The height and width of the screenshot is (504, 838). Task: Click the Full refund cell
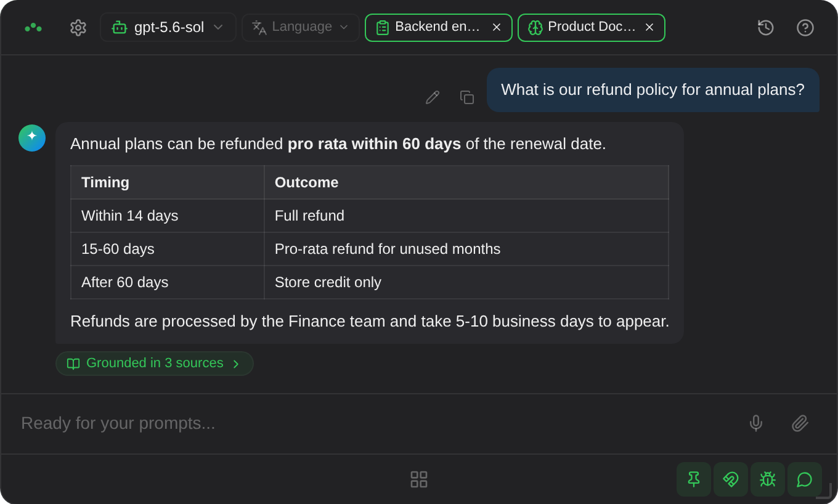click(x=466, y=216)
